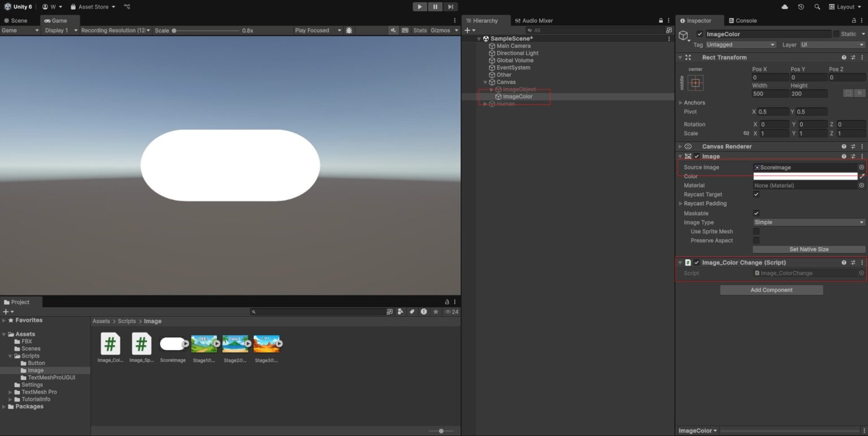Enable Preserve Aspect for the image
The image size is (868, 436).
pos(756,240)
